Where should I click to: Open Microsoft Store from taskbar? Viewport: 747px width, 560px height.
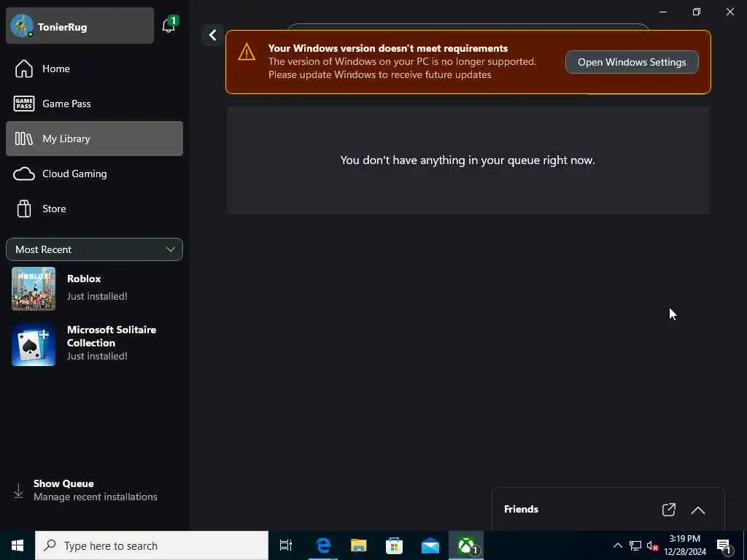(394, 545)
